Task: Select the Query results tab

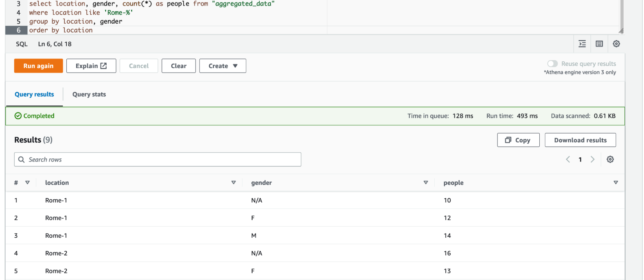Action: click(x=34, y=95)
